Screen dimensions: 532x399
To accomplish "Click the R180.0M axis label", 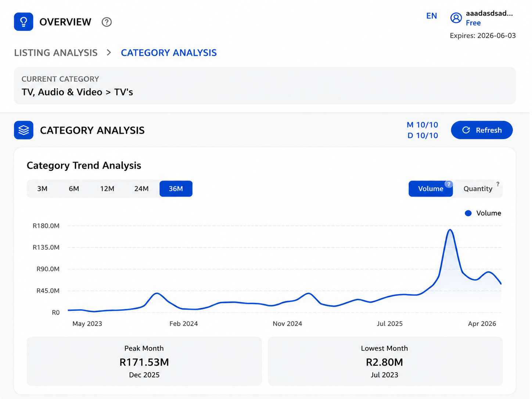I will click(x=46, y=226).
